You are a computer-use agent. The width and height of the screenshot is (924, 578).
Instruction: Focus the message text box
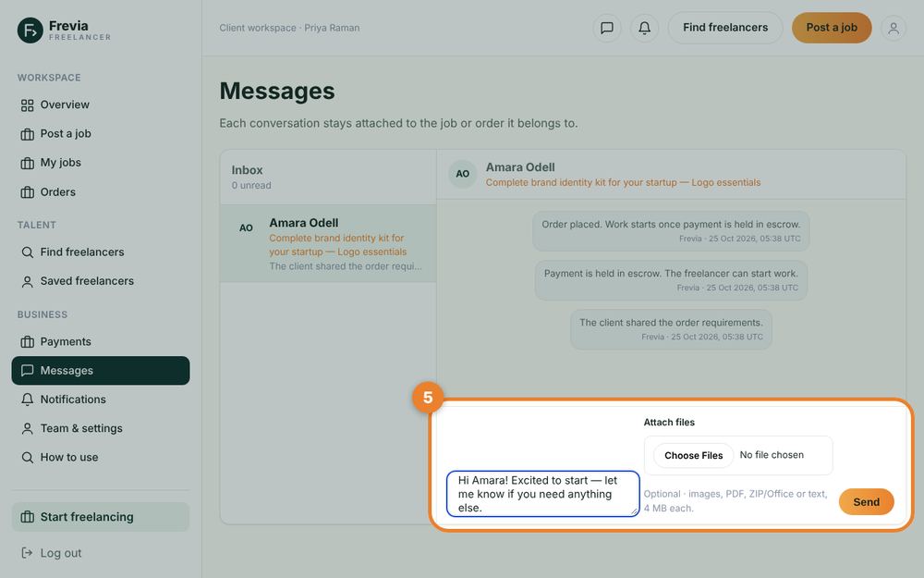542,494
